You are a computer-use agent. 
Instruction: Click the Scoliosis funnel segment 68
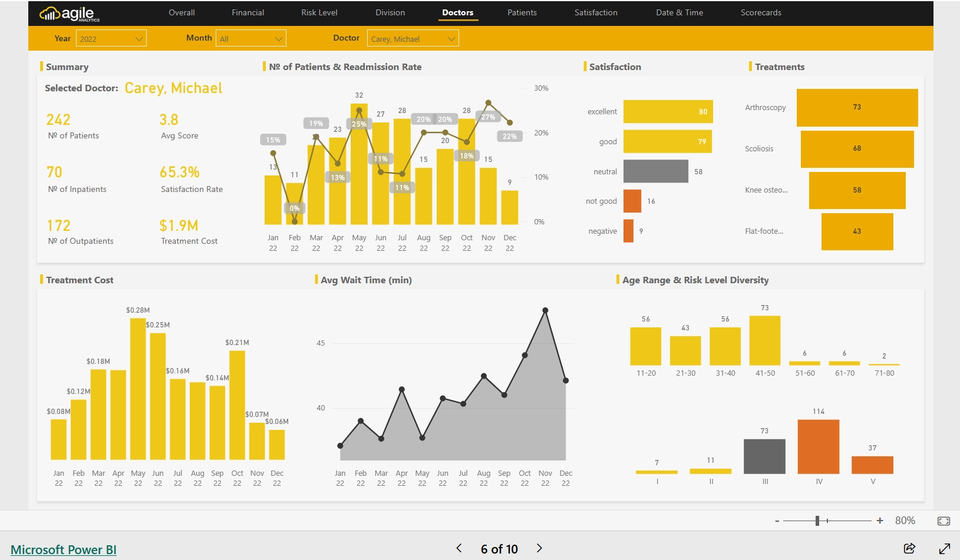(857, 148)
